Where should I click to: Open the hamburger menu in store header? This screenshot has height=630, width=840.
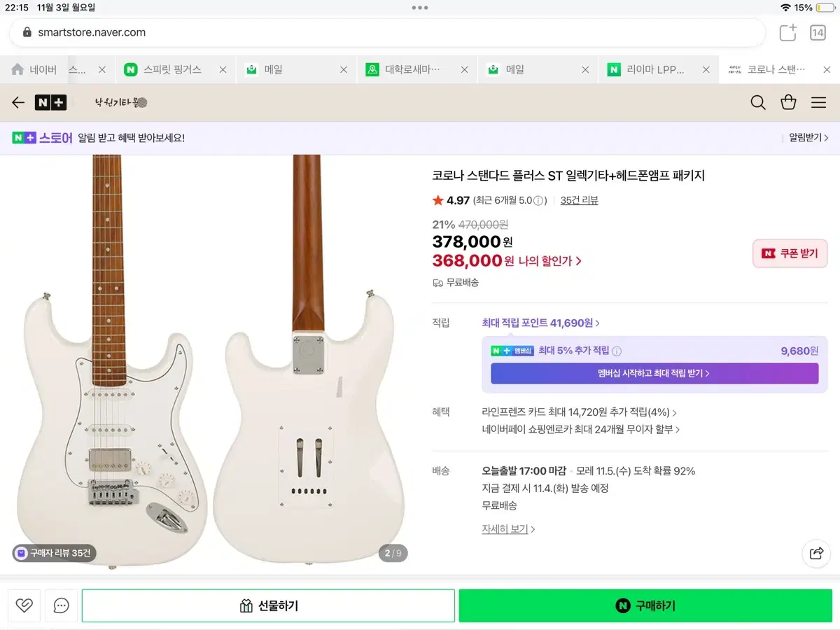click(x=818, y=102)
